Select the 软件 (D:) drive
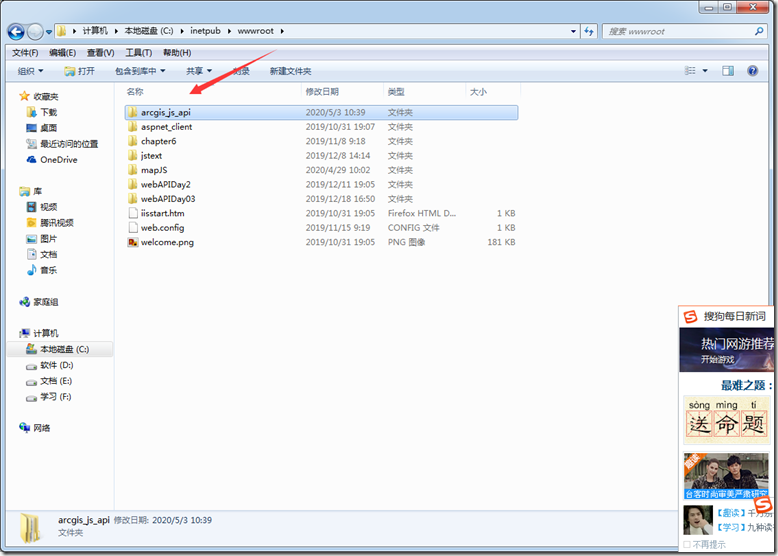Image resolution: width=778 pixels, height=556 pixels. pyautogui.click(x=50, y=365)
